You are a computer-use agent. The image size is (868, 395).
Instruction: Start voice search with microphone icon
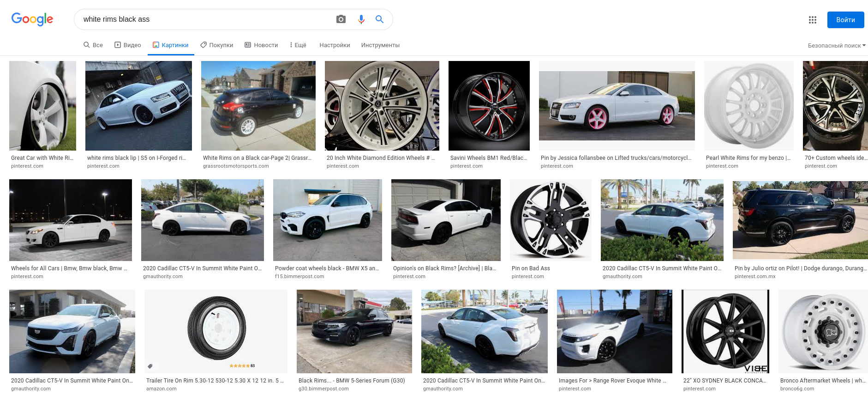pyautogui.click(x=361, y=19)
